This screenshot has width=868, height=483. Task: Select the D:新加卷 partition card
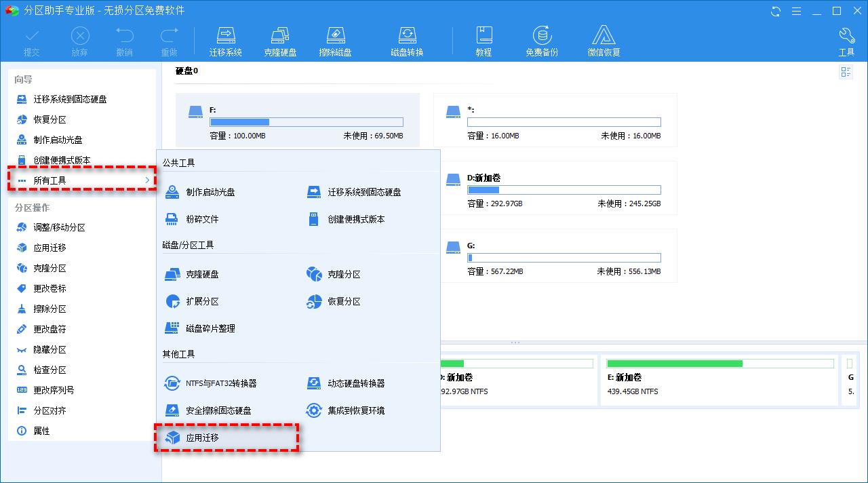coord(555,188)
